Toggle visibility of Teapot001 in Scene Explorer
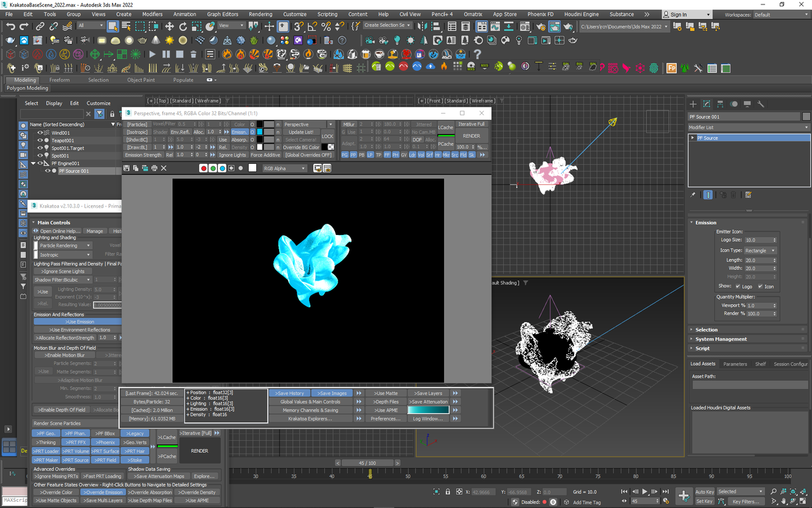This screenshot has width=812, height=508. pyautogui.click(x=40, y=140)
